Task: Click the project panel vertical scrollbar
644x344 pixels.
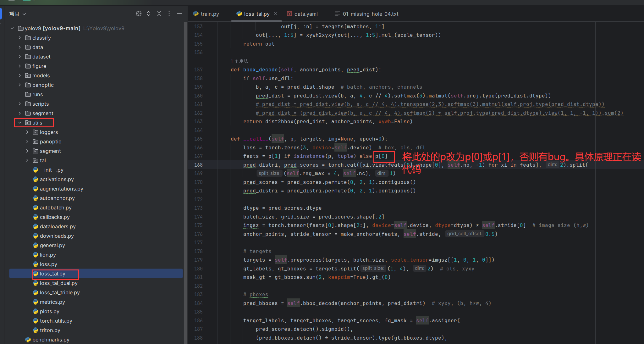Action: point(185,157)
